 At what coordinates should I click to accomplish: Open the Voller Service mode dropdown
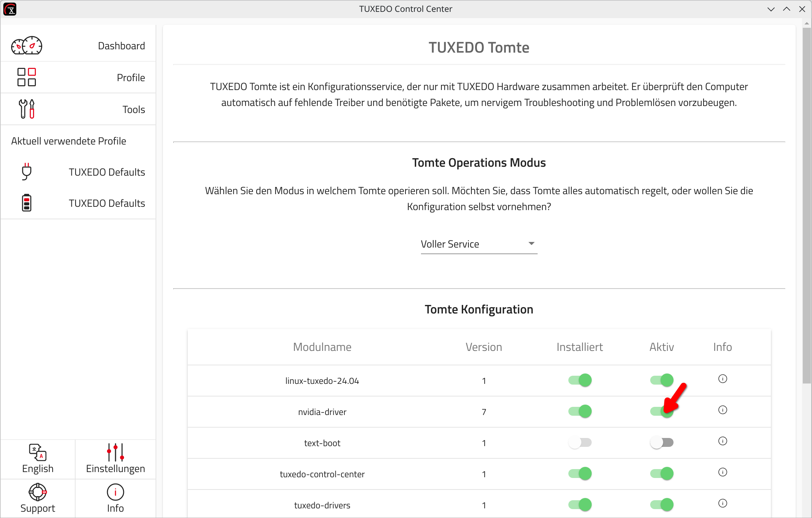point(479,244)
